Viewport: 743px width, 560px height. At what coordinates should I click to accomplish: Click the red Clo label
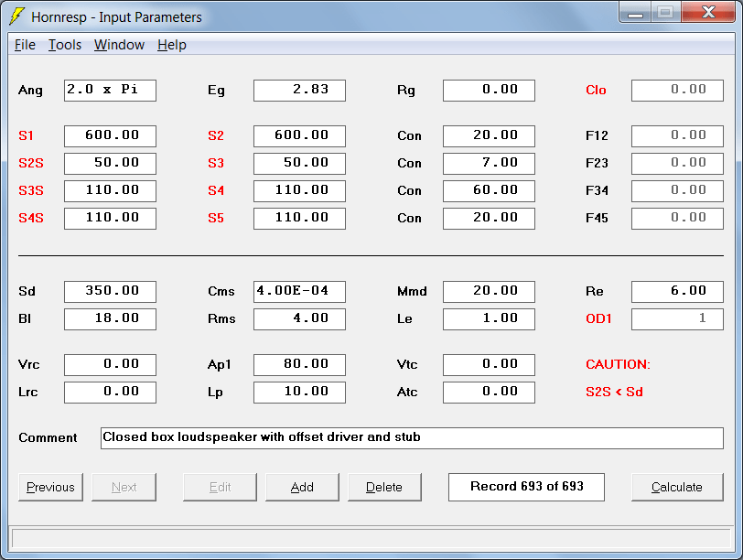596,91
